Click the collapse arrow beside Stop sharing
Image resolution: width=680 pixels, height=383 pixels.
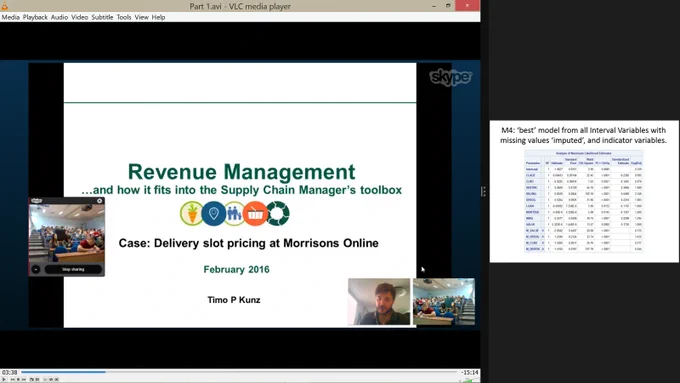pyautogui.click(x=36, y=269)
